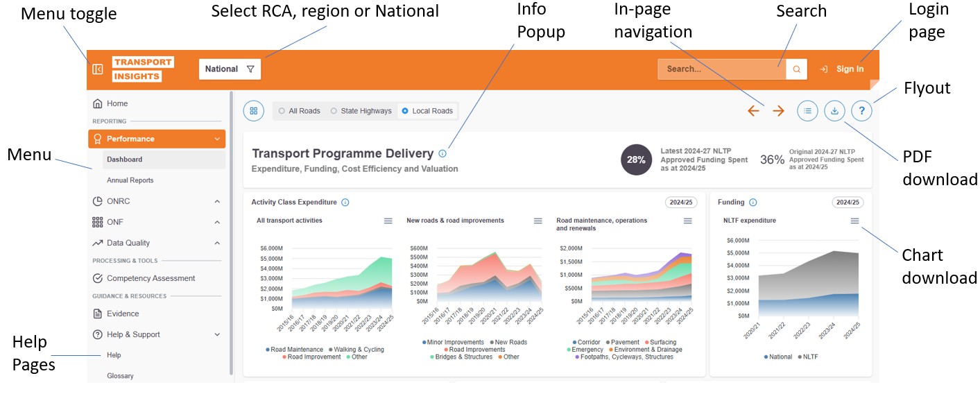Open info popup beside Activity Class Expenditure
The image size is (980, 394).
point(345,203)
